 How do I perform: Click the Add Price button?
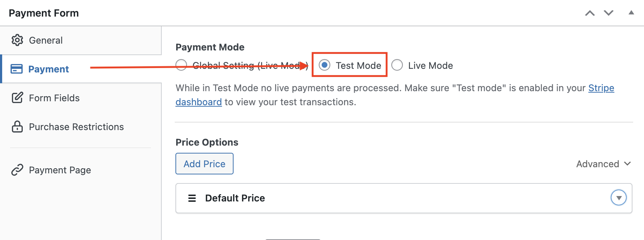coord(204,164)
